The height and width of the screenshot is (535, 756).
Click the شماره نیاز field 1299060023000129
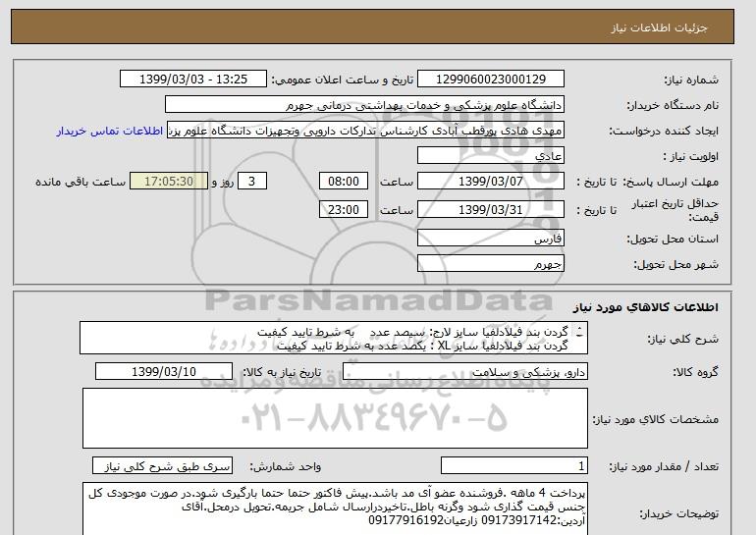490,80
